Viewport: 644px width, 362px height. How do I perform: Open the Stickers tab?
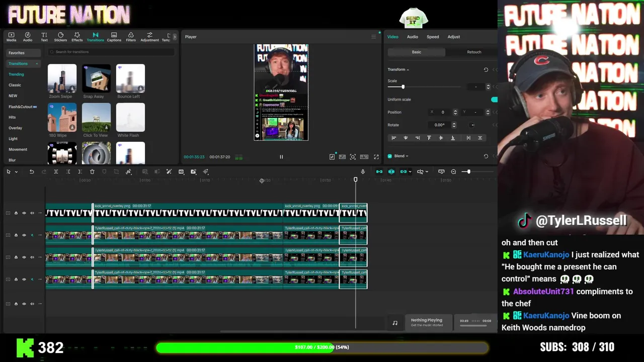[x=60, y=37]
